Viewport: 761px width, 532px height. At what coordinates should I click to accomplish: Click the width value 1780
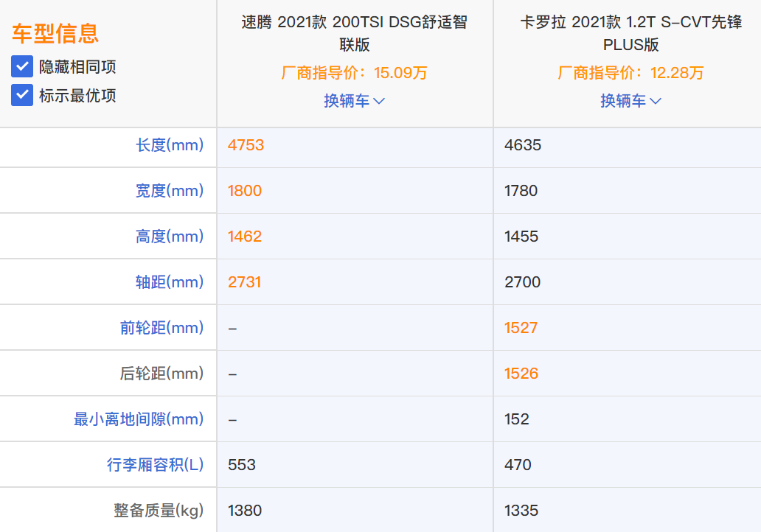[521, 191]
